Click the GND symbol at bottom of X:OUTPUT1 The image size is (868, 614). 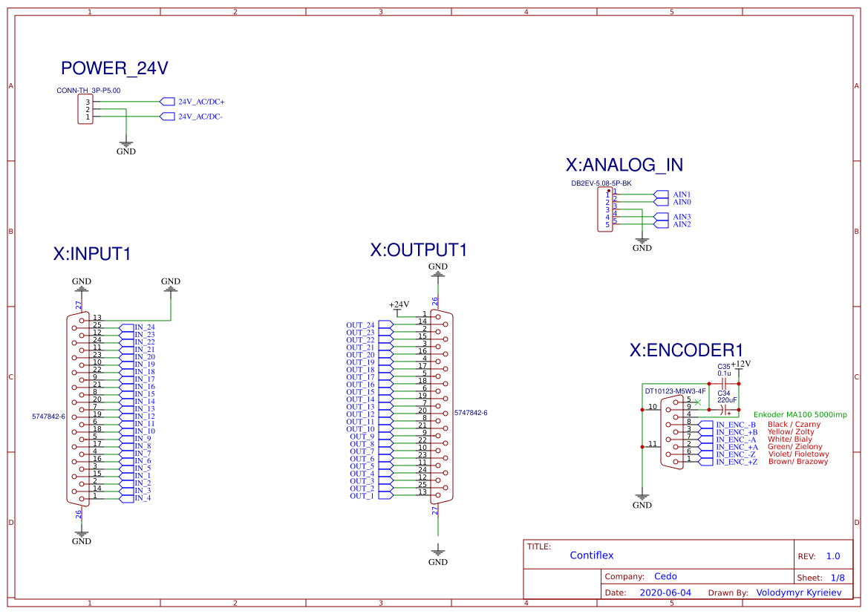point(437,552)
